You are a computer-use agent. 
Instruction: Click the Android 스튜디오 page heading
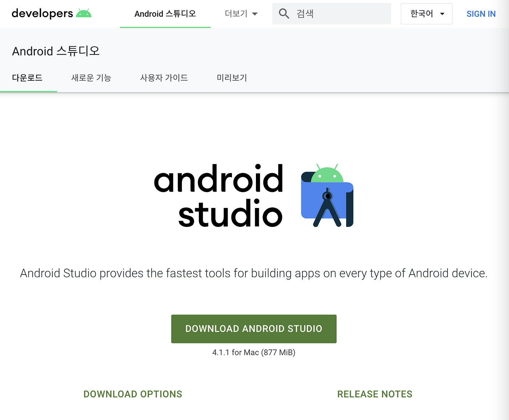tap(56, 51)
